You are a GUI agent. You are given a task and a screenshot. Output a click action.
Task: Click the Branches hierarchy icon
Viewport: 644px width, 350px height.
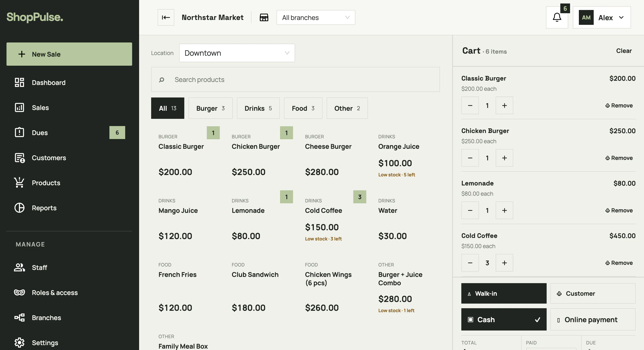tap(19, 318)
